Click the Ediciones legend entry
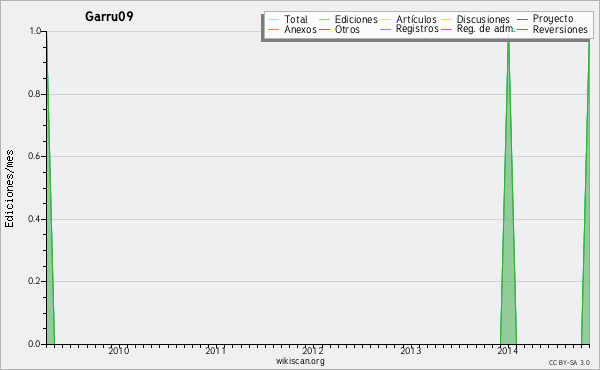Viewport: 600px width, 370px height. tap(356, 19)
